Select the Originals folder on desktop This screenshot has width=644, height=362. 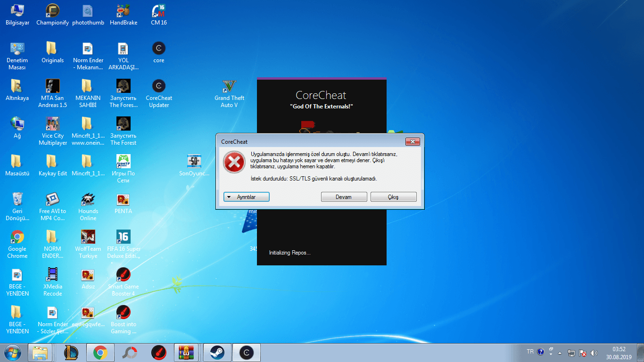(x=53, y=52)
